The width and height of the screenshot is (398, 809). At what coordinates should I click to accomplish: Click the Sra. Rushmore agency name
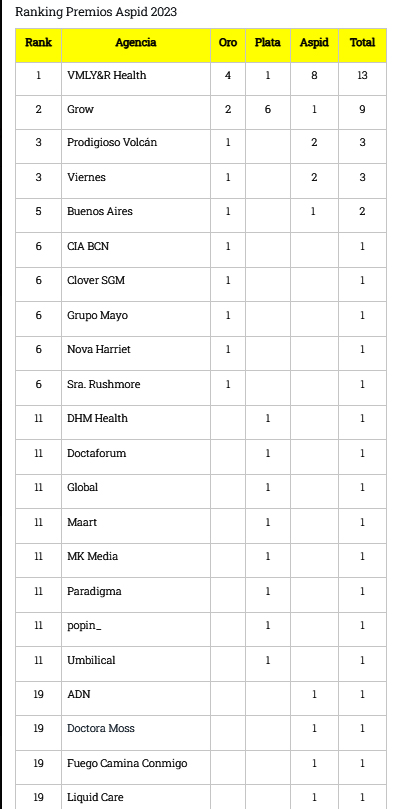tap(103, 384)
